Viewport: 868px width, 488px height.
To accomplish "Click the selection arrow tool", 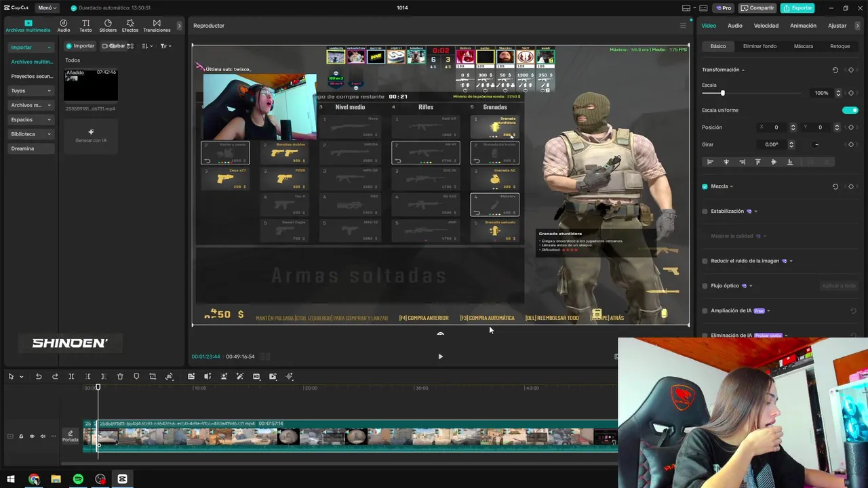I will (x=11, y=376).
